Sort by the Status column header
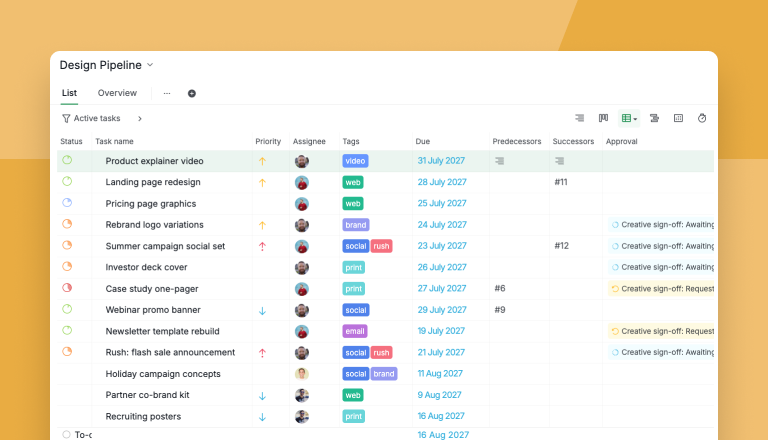Screen dimensions: 768x440 pyautogui.click(x=72, y=141)
